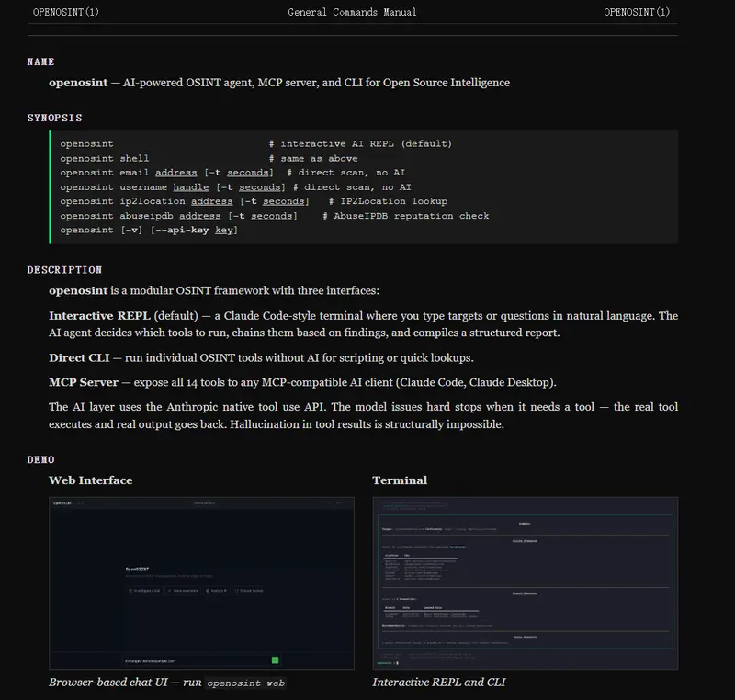Click left 'OPENOSINT(1)' header text

pyautogui.click(x=65, y=12)
